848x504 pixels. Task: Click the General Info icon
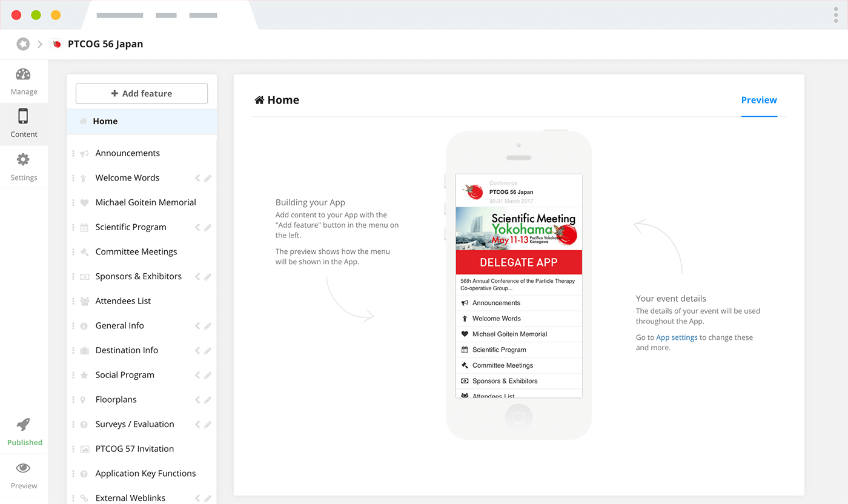pos(84,326)
